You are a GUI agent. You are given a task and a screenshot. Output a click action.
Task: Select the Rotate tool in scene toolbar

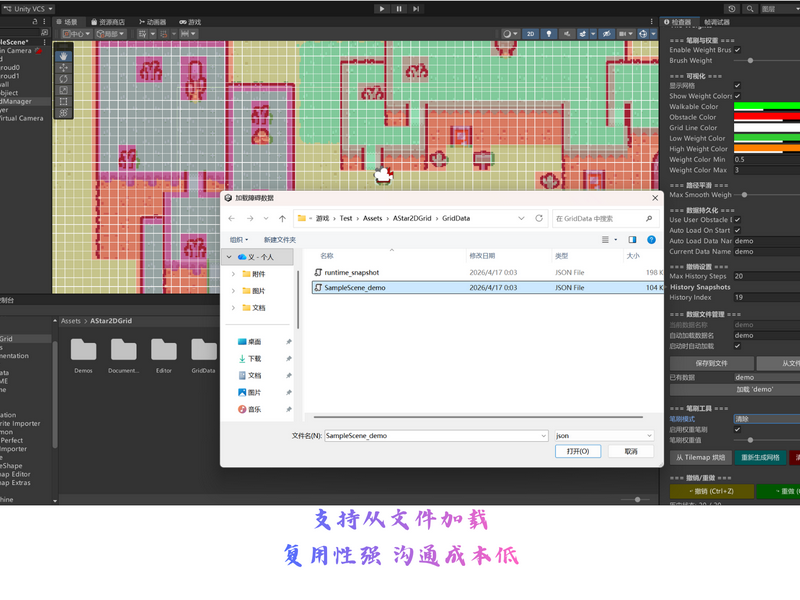point(63,79)
